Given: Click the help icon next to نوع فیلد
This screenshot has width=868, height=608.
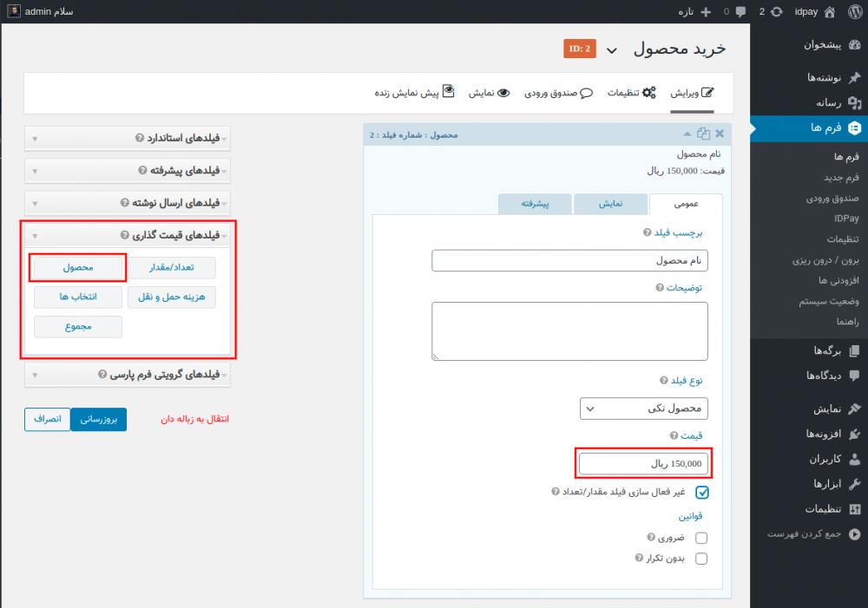Looking at the screenshot, I should (x=664, y=380).
